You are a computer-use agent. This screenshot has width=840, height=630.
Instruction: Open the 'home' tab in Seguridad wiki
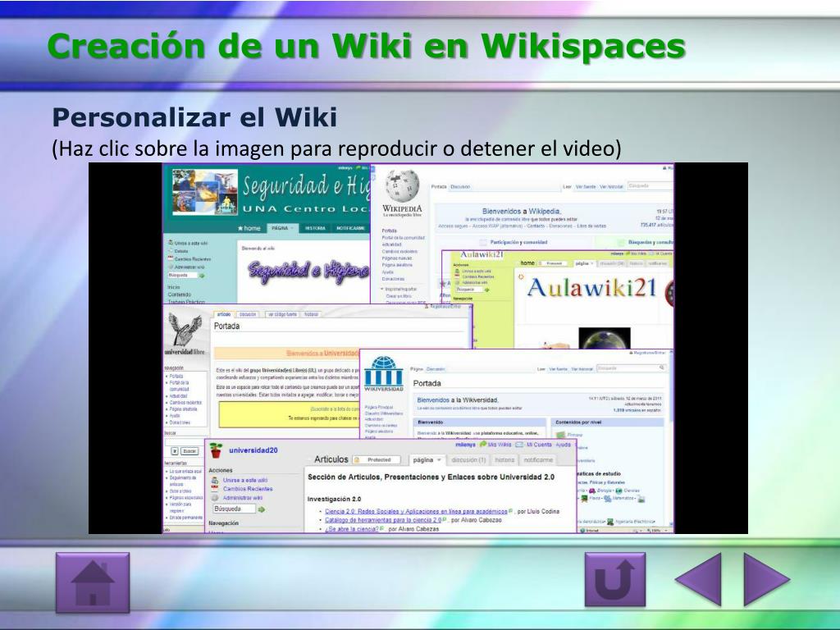click(249, 228)
